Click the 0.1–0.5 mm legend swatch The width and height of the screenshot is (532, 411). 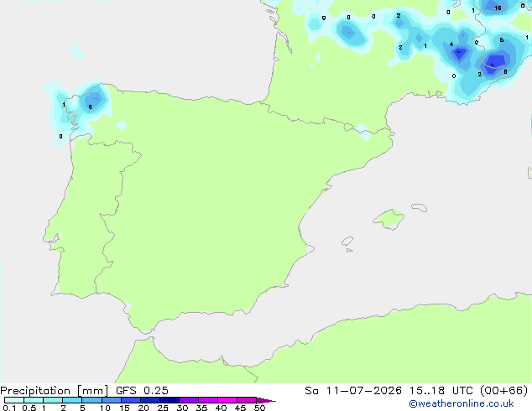coord(14,400)
